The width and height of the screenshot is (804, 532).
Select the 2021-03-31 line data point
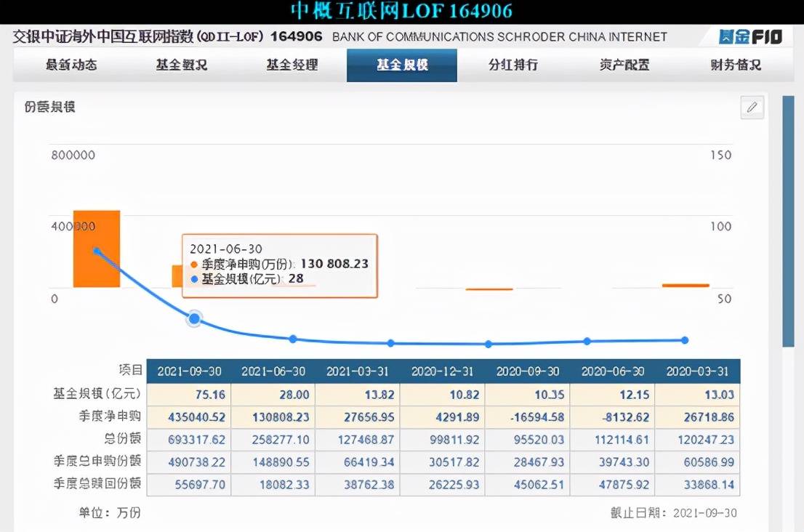click(x=293, y=339)
